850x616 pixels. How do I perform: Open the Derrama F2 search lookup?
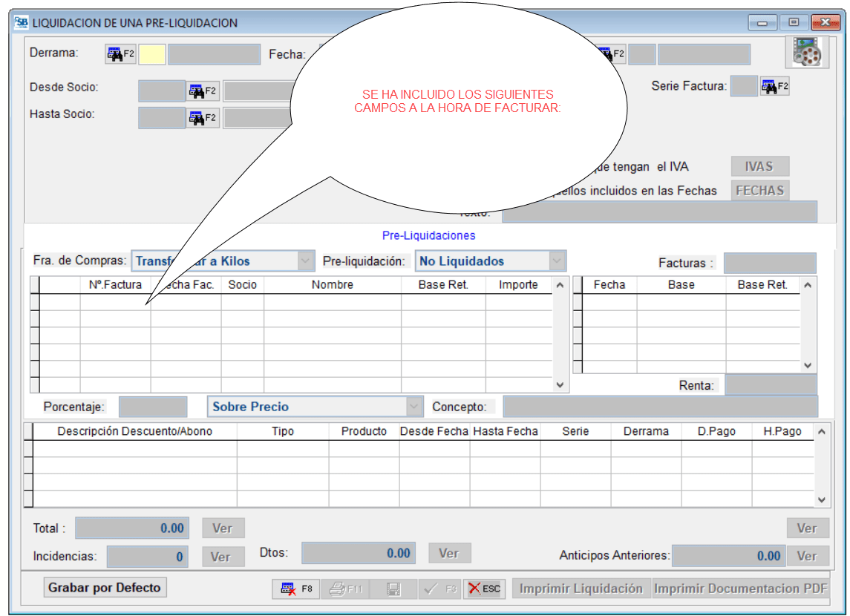120,54
